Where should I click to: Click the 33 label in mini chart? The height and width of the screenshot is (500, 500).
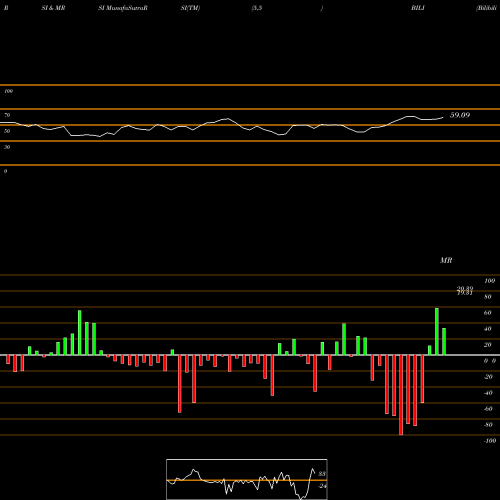tap(322, 474)
